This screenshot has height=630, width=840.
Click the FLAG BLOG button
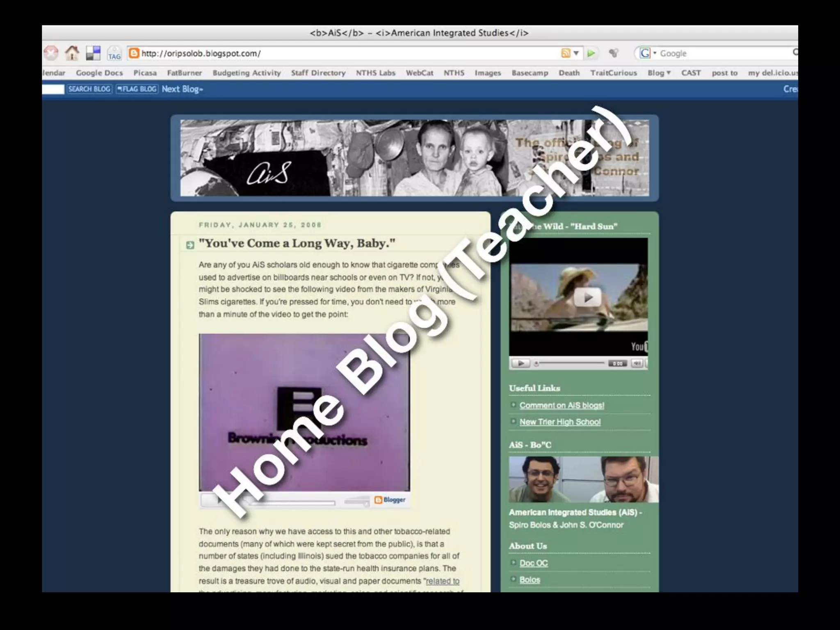click(x=137, y=89)
